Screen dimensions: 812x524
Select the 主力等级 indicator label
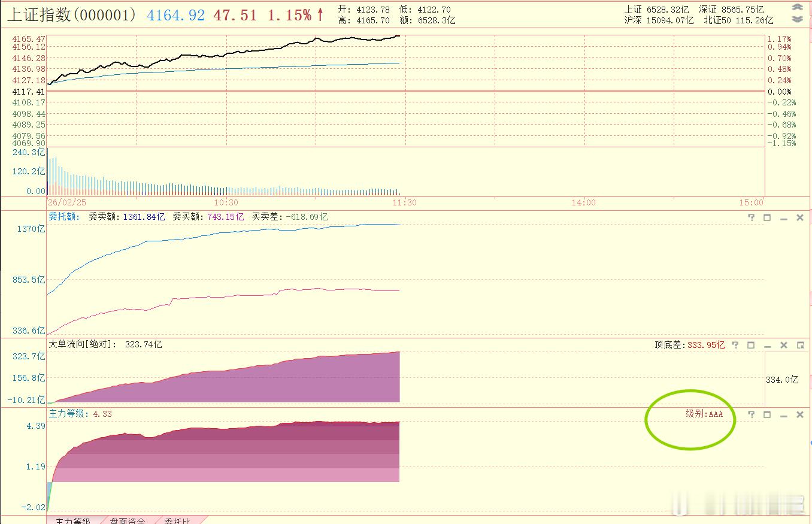tap(69, 414)
